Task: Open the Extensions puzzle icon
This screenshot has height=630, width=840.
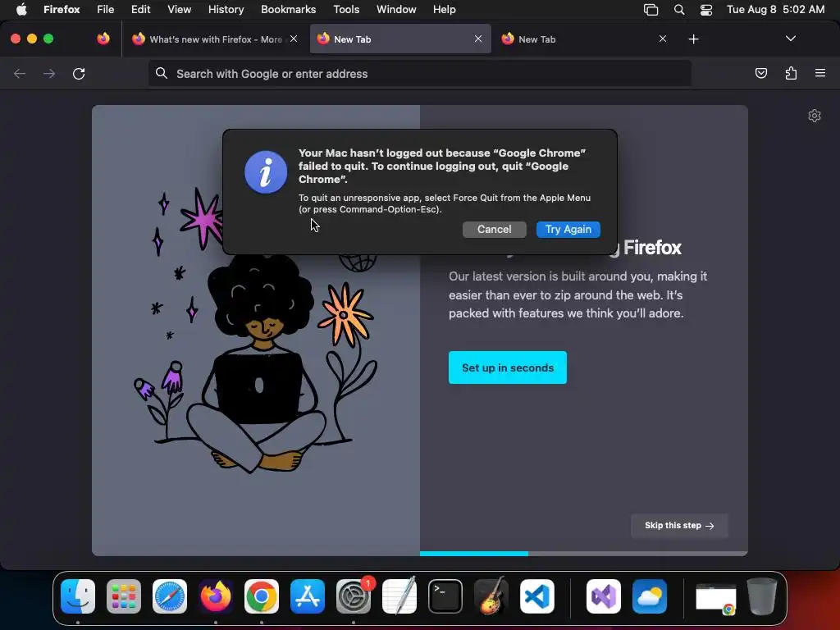Action: click(791, 73)
